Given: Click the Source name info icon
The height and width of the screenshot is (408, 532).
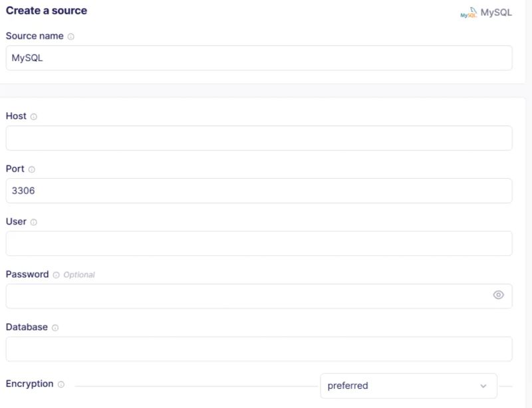Looking at the screenshot, I should pyautogui.click(x=70, y=37).
